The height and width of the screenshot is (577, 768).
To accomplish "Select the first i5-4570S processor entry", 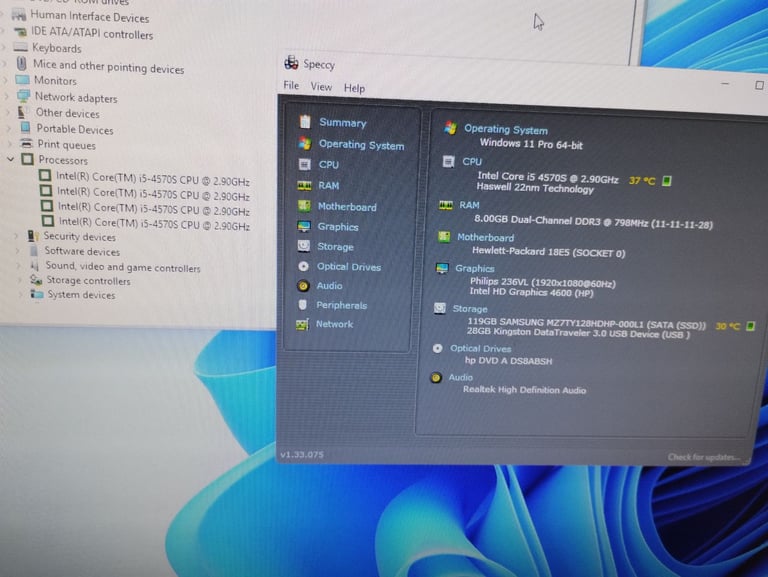I will pos(153,178).
